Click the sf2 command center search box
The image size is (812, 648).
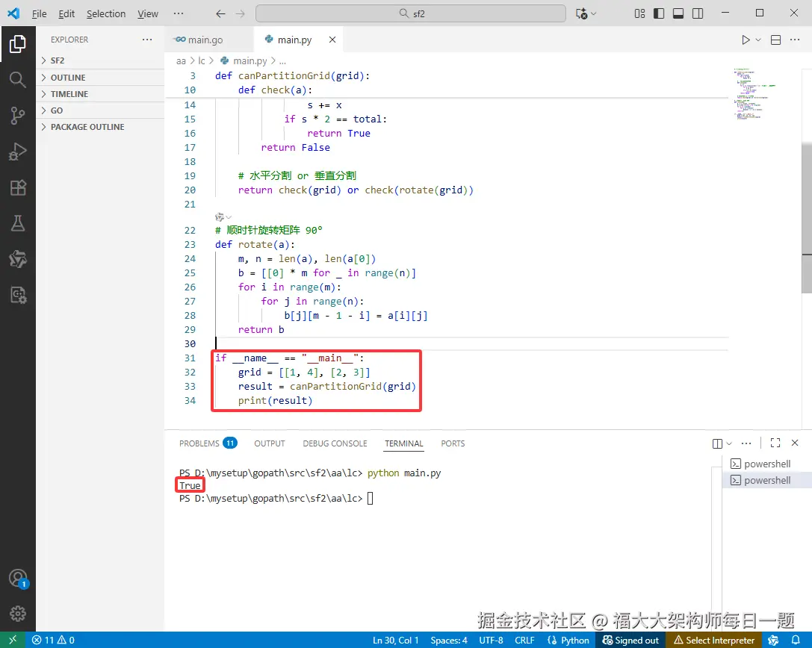tap(411, 13)
